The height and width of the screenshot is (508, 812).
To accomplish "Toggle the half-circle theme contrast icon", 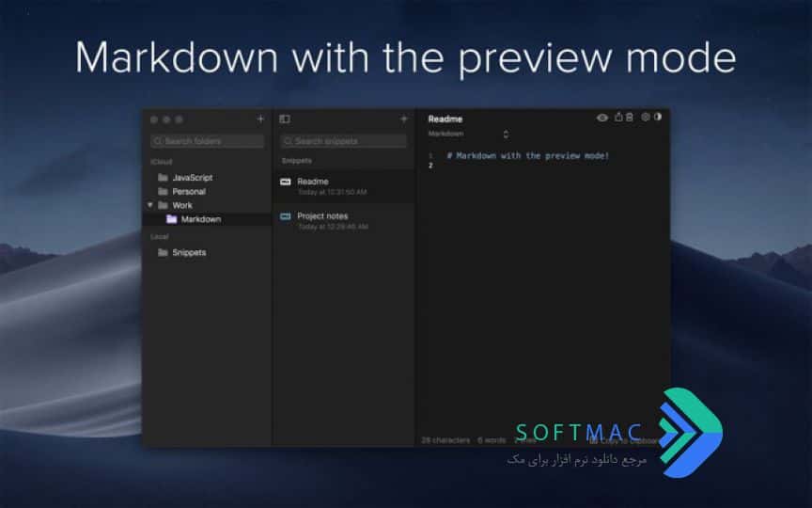I will pyautogui.click(x=657, y=117).
